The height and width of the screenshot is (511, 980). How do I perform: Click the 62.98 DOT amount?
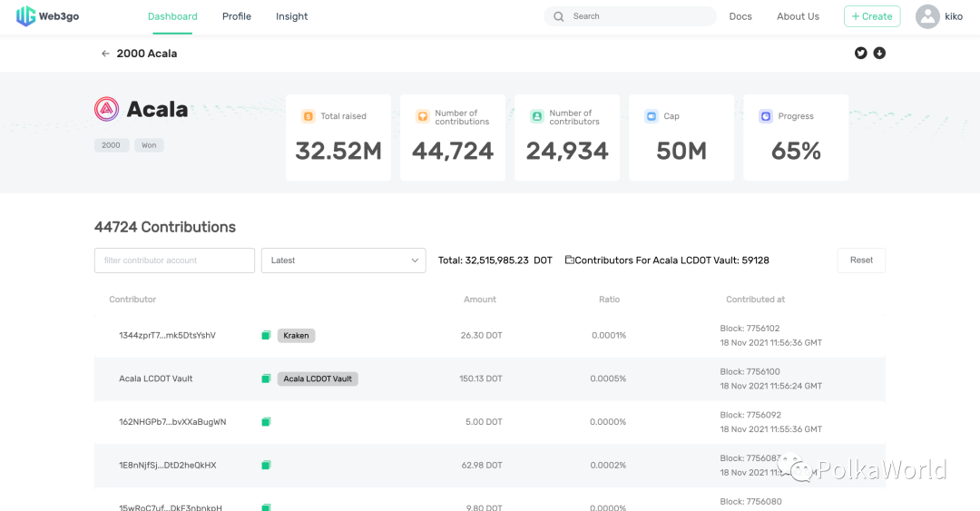tap(481, 466)
